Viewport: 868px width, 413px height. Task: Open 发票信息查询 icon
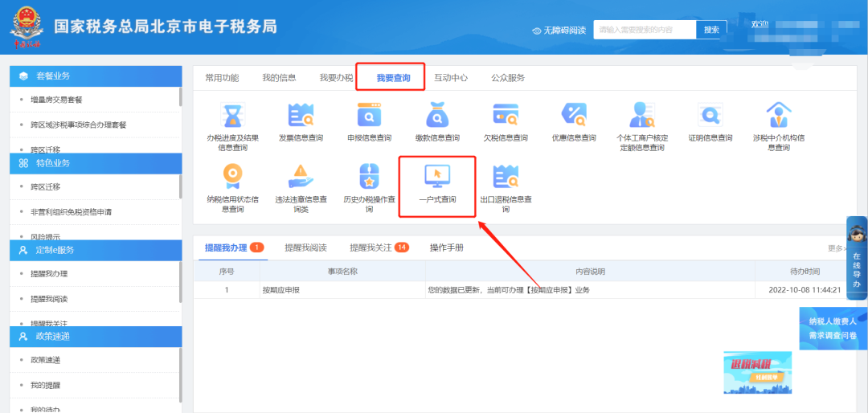click(x=301, y=115)
